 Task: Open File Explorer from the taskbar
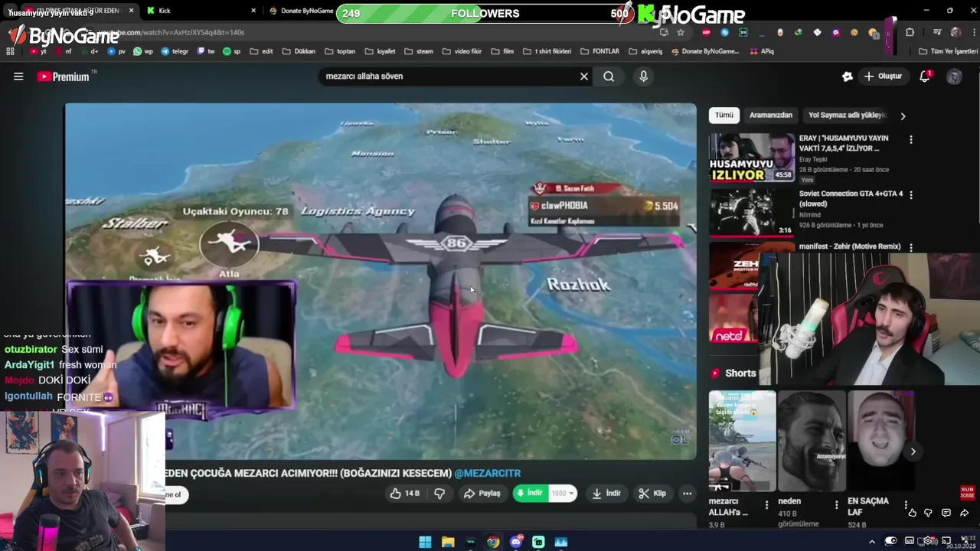click(448, 542)
